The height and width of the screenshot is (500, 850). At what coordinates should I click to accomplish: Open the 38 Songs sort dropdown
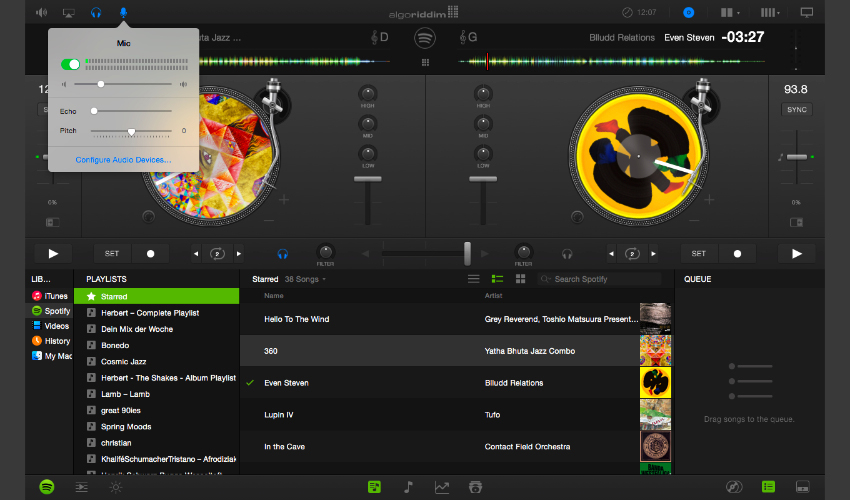(305, 279)
